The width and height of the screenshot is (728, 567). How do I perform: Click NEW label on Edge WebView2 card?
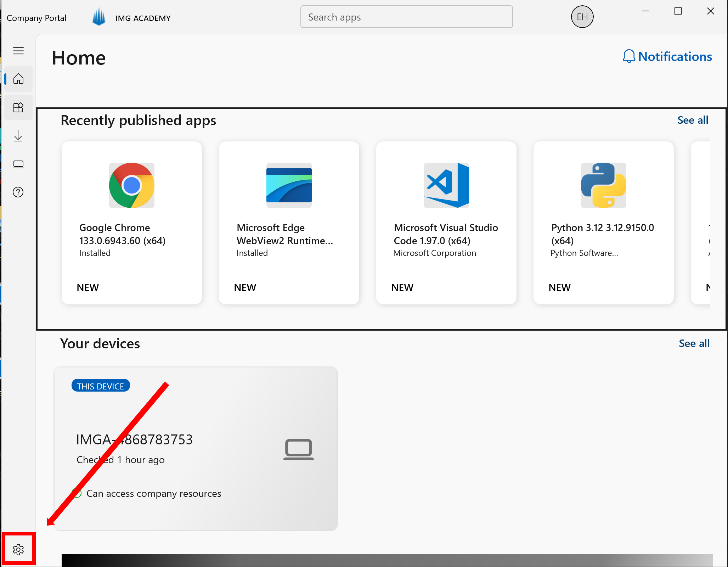(245, 287)
